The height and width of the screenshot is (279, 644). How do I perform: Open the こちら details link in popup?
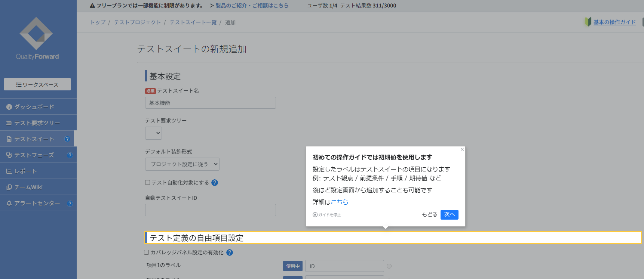pyautogui.click(x=340, y=202)
